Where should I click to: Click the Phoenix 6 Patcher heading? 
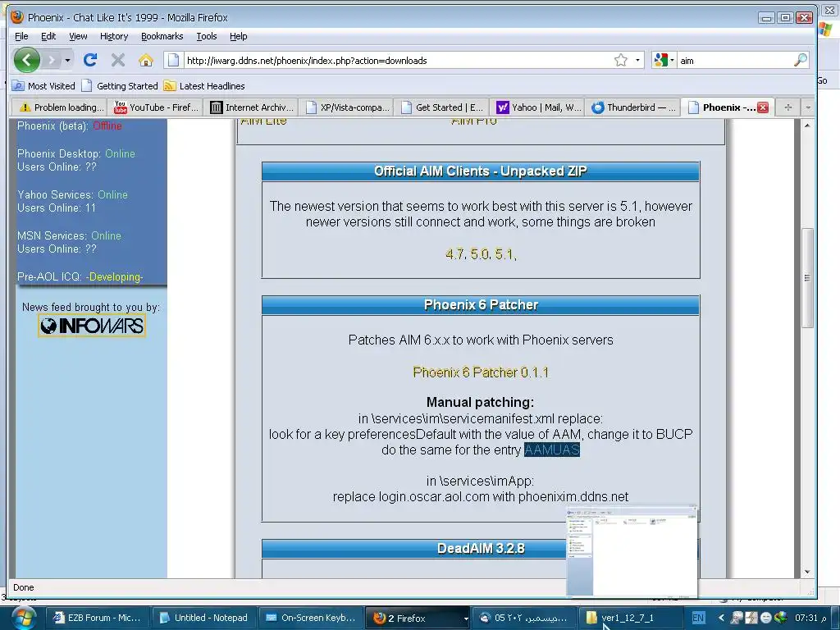point(481,305)
